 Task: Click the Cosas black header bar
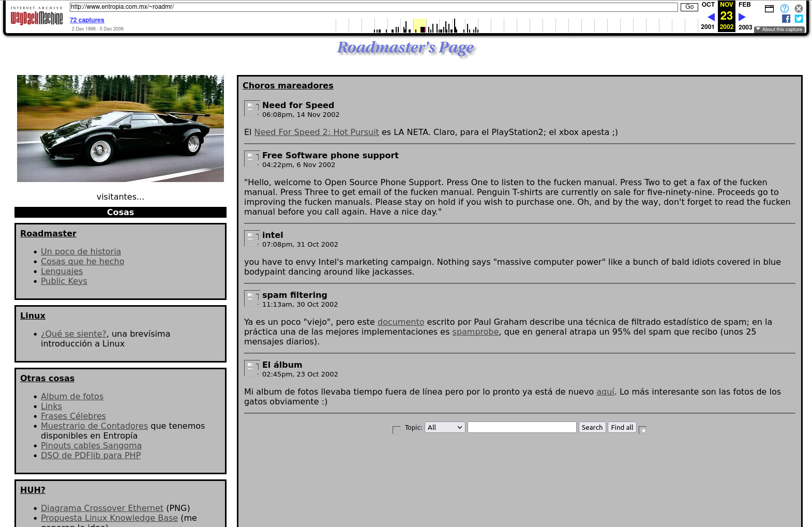point(121,212)
